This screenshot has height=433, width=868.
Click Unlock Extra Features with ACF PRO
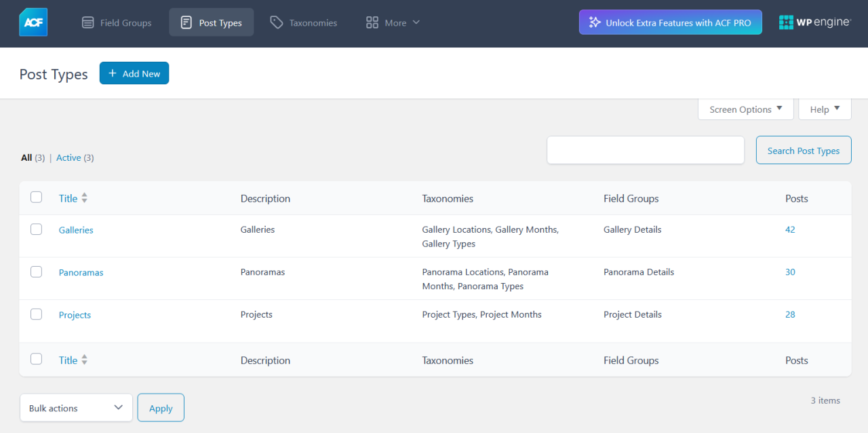point(670,22)
